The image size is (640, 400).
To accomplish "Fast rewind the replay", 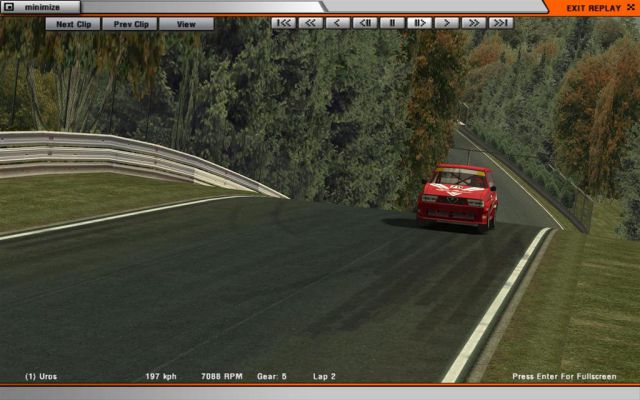I will point(311,23).
